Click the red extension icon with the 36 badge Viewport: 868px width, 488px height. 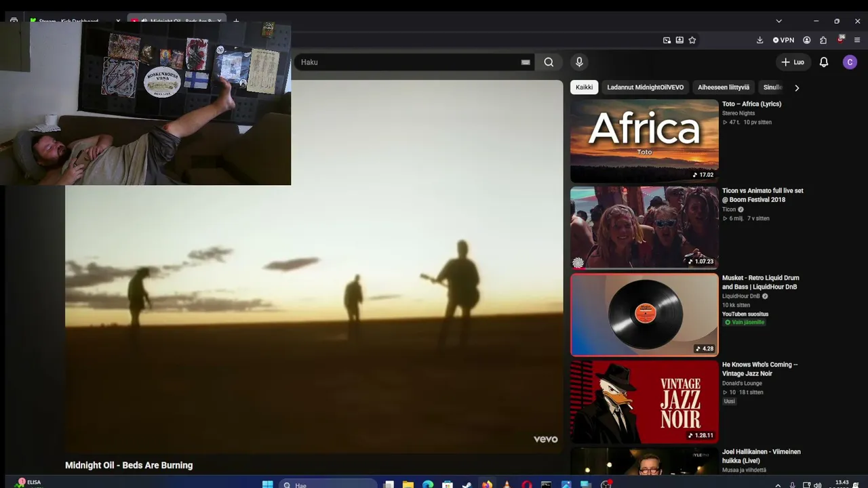[x=841, y=40]
